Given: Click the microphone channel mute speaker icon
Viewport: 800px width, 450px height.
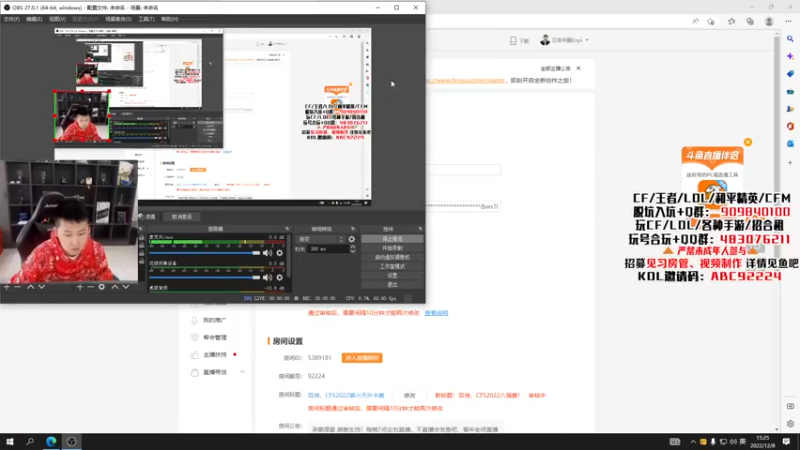Looking at the screenshot, I should coord(267,253).
